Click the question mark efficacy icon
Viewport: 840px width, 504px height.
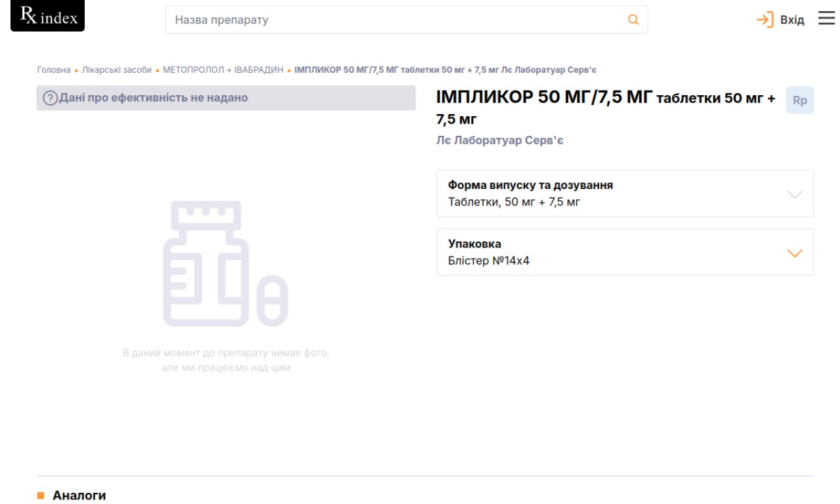pos(50,98)
